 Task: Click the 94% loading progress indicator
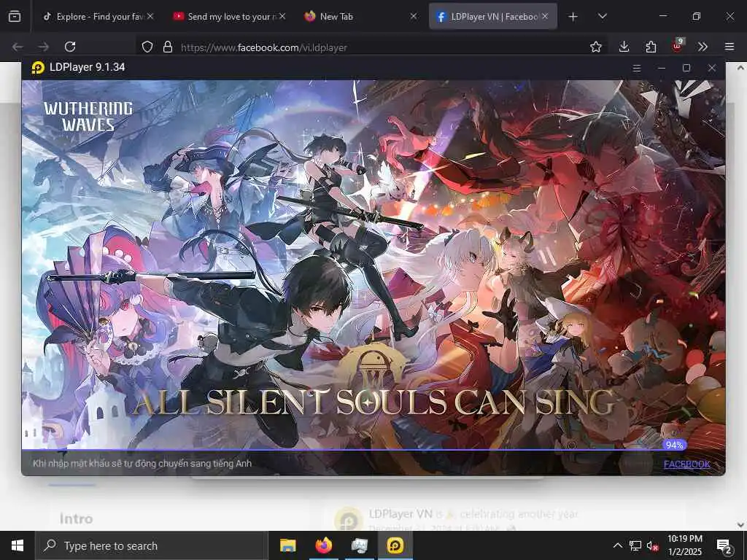pyautogui.click(x=675, y=445)
